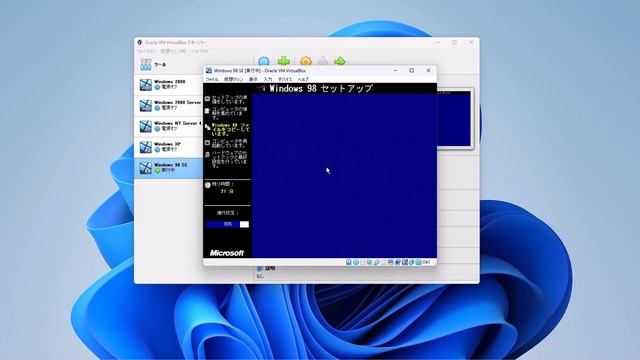
Task: Click 'Windows 98 セットアップ' title text
Action: [x=321, y=88]
